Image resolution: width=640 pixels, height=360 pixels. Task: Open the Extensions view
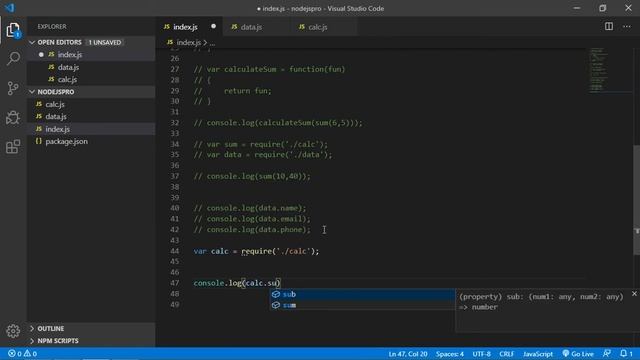13,147
